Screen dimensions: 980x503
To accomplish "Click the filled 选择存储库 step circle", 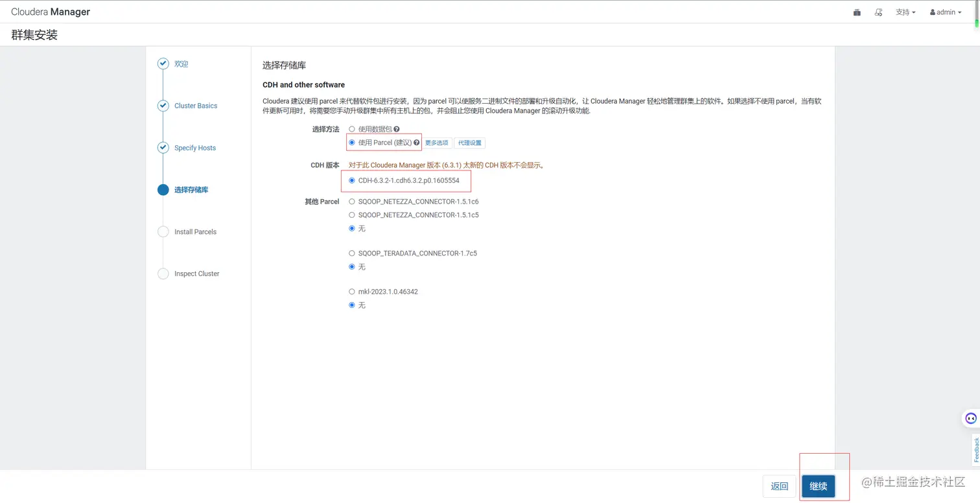I will click(x=163, y=190).
